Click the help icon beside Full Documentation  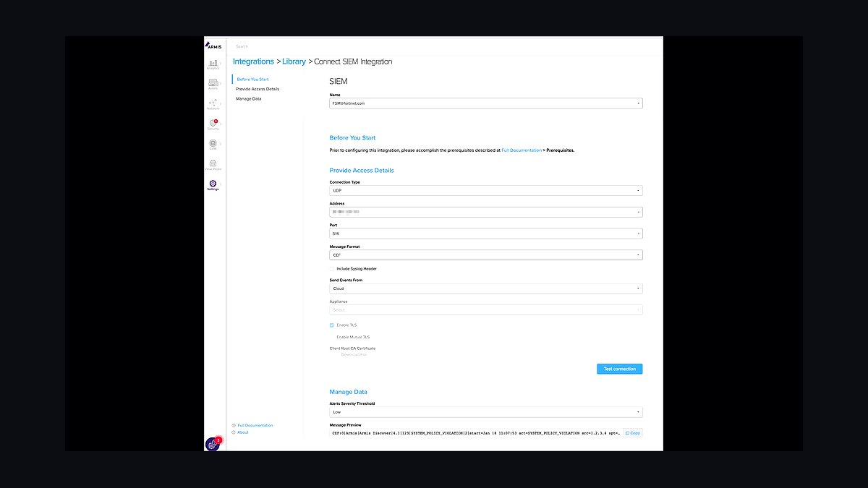[x=234, y=425]
